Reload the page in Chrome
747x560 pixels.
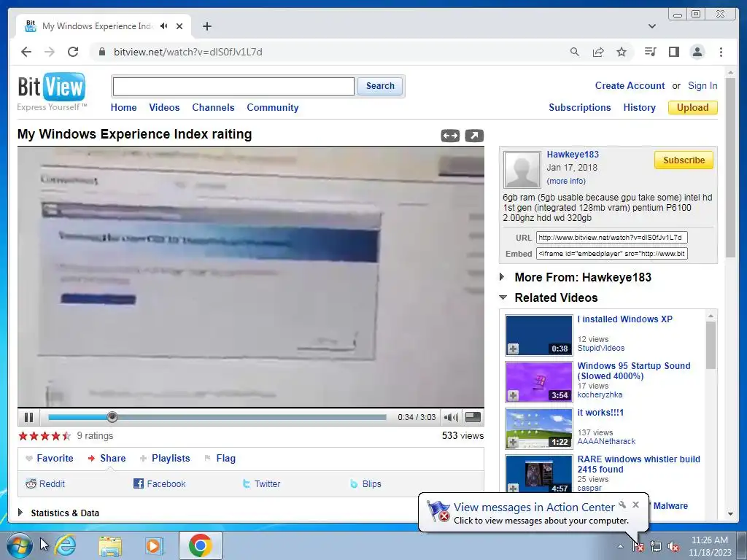(x=73, y=52)
